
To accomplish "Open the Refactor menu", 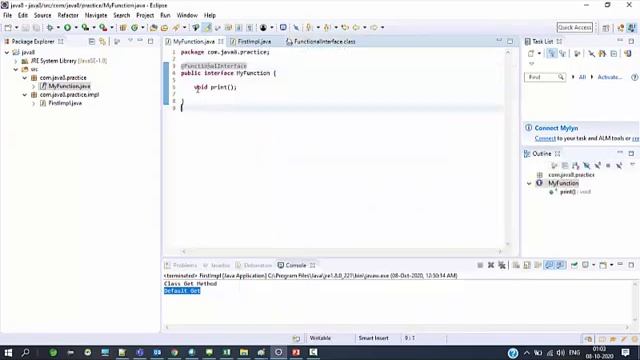I will click(68, 16).
